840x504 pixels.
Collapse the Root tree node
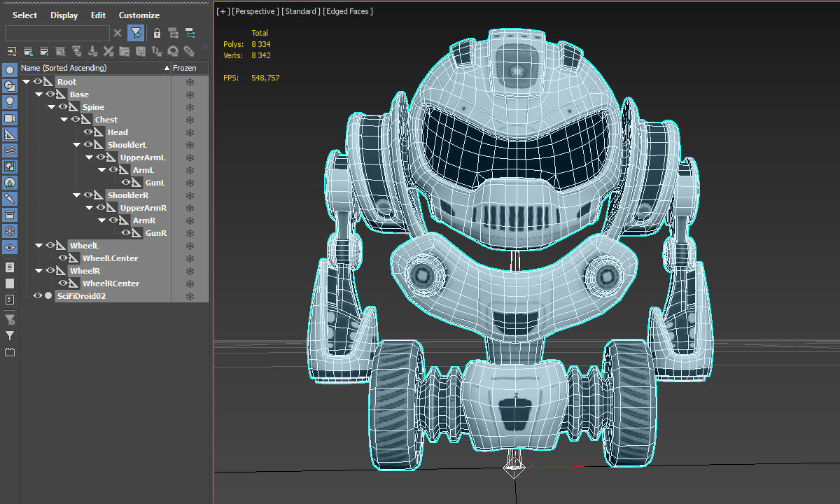[27, 82]
